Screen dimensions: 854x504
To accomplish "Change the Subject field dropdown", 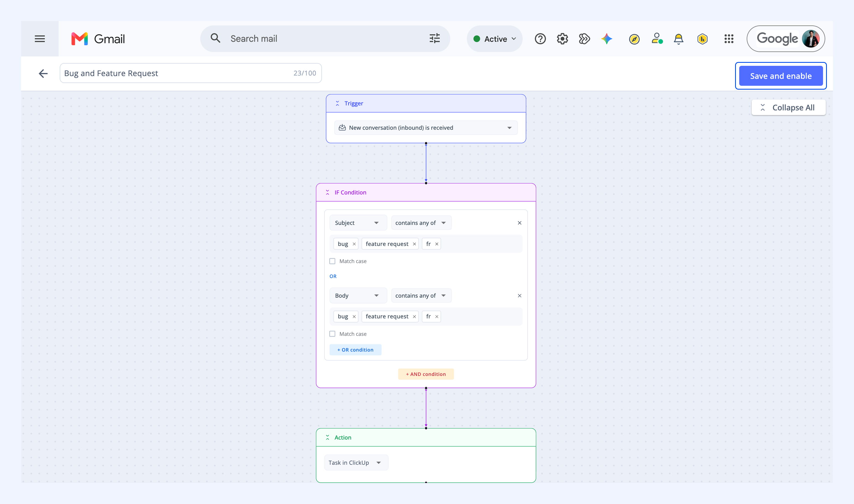I will (358, 223).
